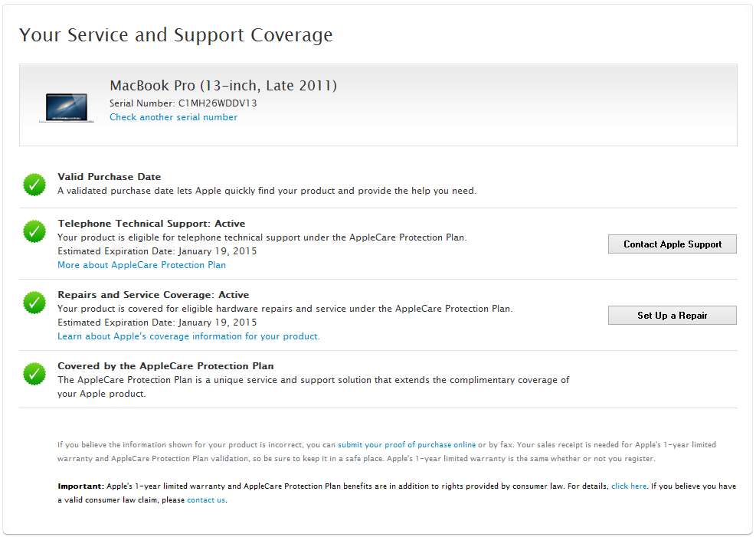This screenshot has width=756, height=537.
Task: Open the Check another serial number link
Action: click(174, 117)
